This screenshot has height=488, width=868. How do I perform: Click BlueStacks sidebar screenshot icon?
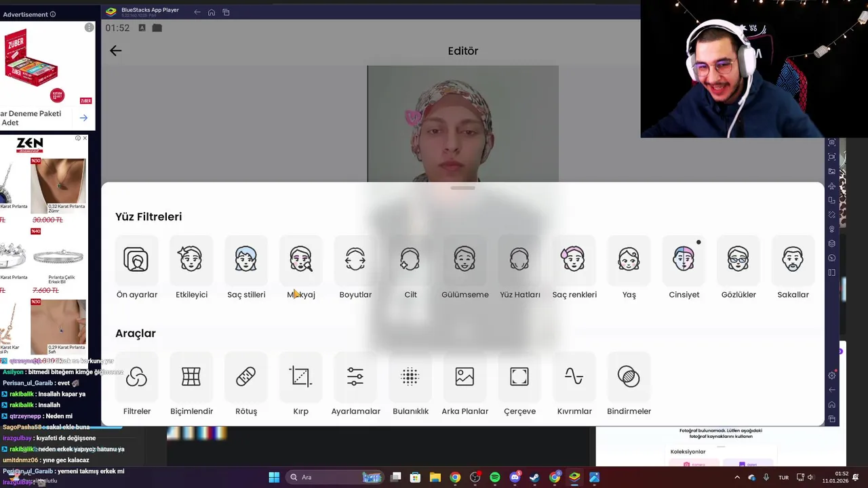click(832, 142)
